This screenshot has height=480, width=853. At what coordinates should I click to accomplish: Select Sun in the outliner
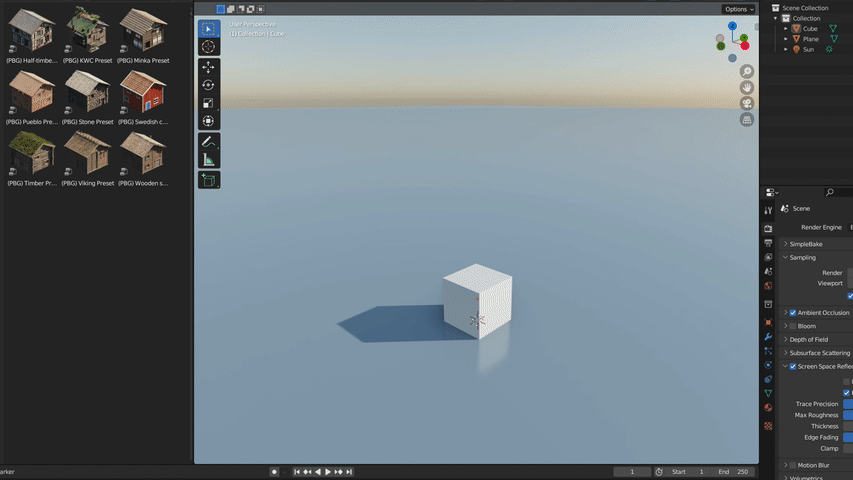(808, 49)
